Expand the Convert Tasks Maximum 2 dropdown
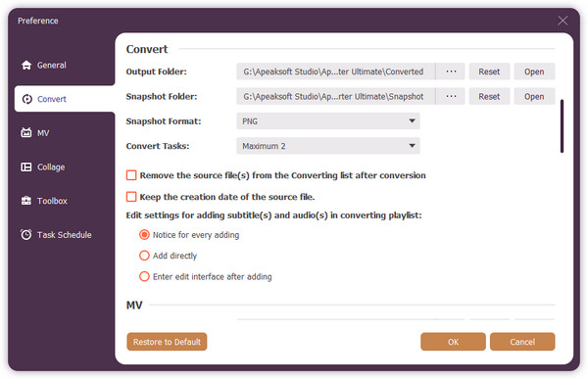The width and height of the screenshot is (588, 379). pos(327,146)
